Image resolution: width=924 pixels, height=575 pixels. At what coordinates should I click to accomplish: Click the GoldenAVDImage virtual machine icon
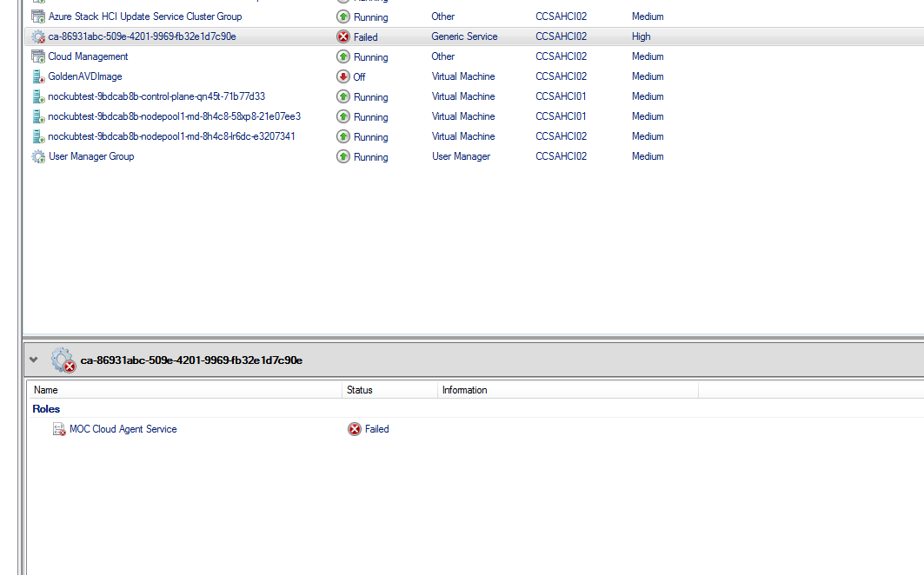(38, 76)
